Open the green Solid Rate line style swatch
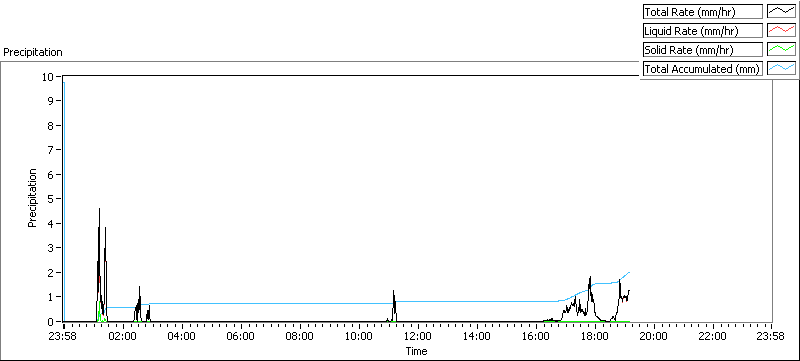Viewport: 800px width, 361px height. click(781, 50)
